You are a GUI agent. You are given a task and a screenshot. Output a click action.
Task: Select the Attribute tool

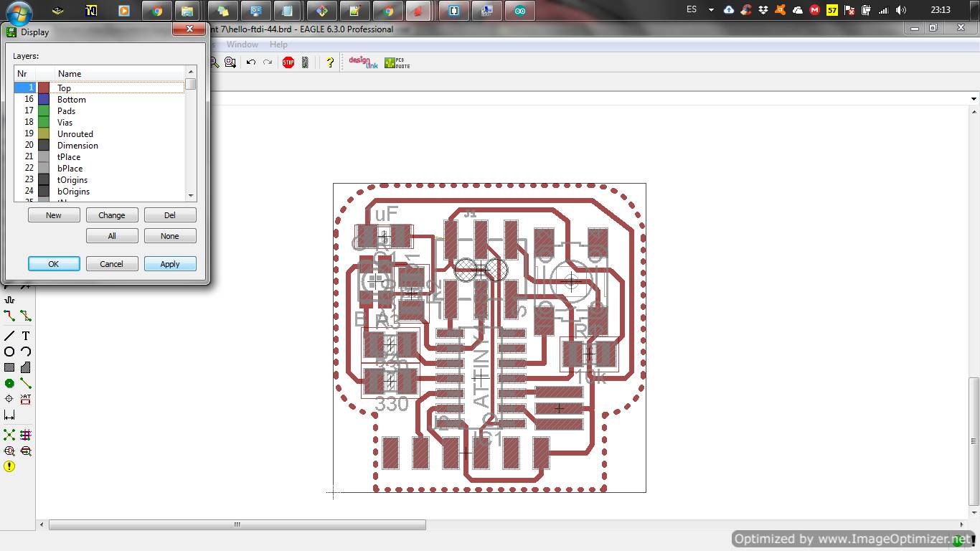[x=26, y=399]
